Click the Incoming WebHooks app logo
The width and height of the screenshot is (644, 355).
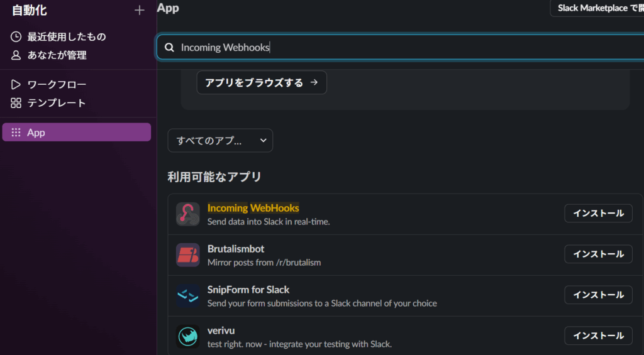point(187,214)
